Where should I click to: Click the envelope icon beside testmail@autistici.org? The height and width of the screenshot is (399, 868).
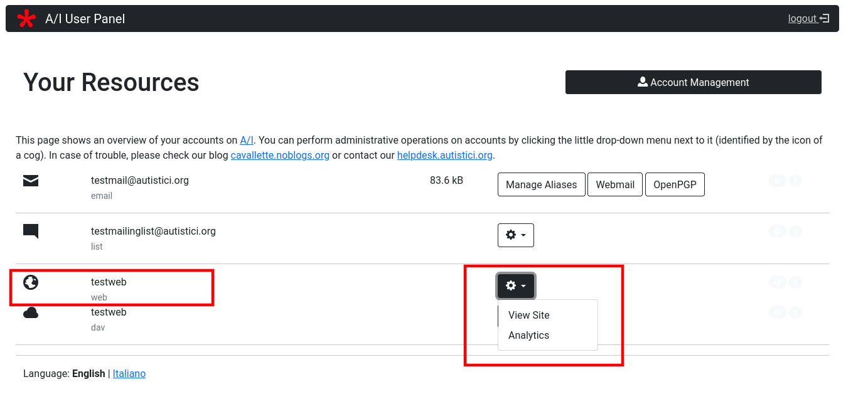pos(31,181)
